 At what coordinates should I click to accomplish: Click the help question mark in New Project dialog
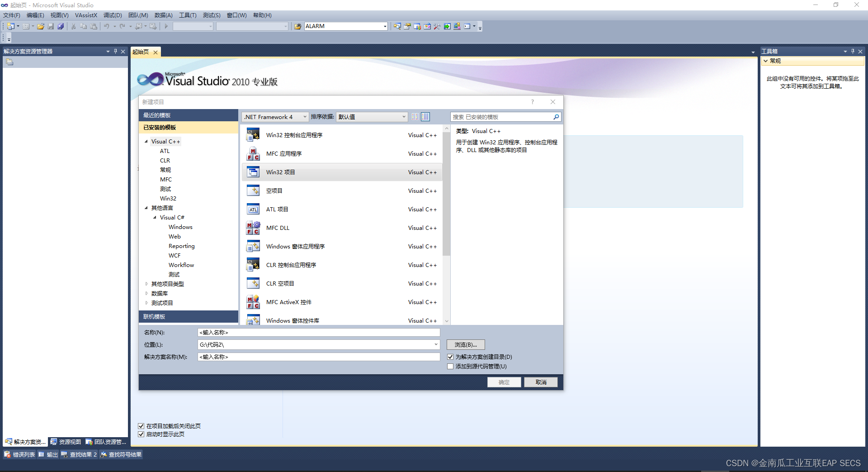(x=532, y=102)
